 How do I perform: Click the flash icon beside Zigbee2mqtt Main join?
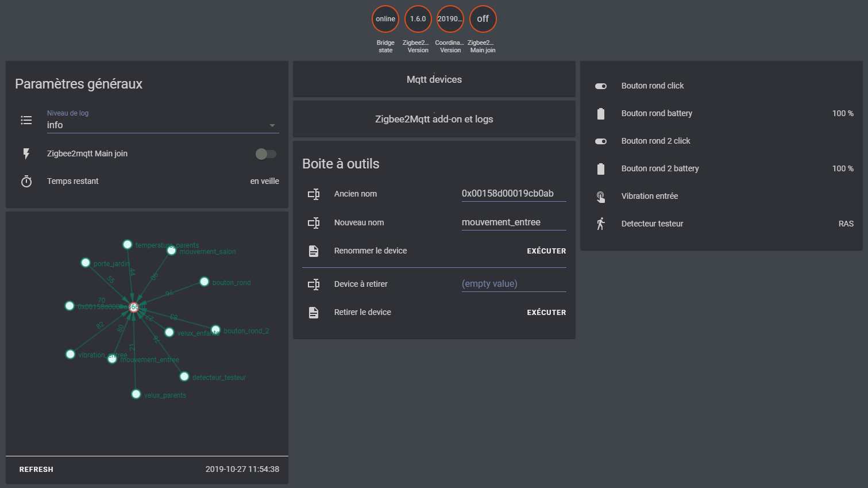click(26, 153)
